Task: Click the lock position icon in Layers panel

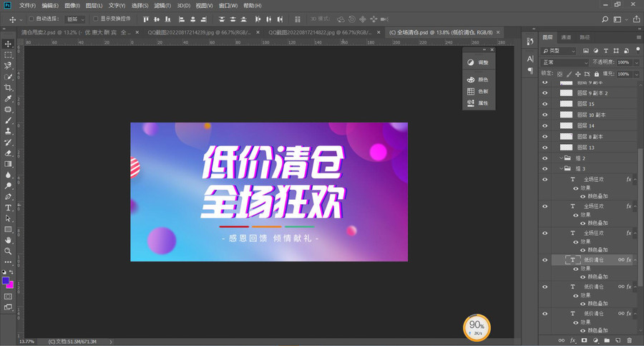Action: [x=578, y=74]
